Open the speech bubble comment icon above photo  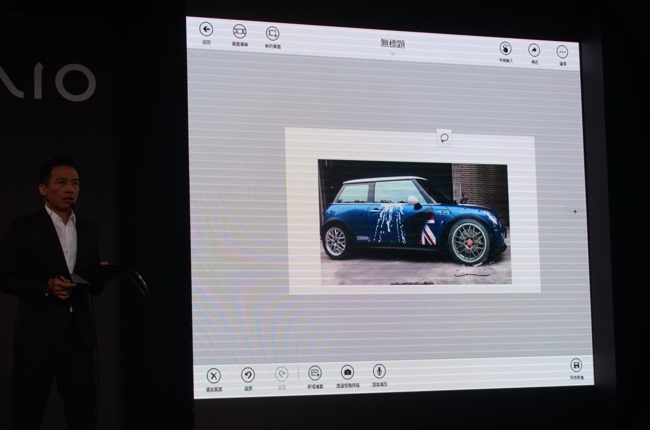tap(444, 138)
